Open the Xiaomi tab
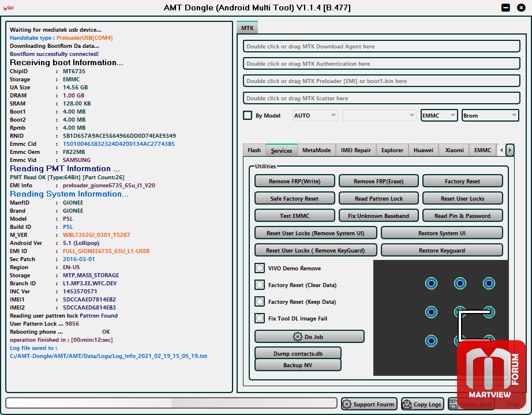This screenshot has width=532, height=415. (454, 150)
